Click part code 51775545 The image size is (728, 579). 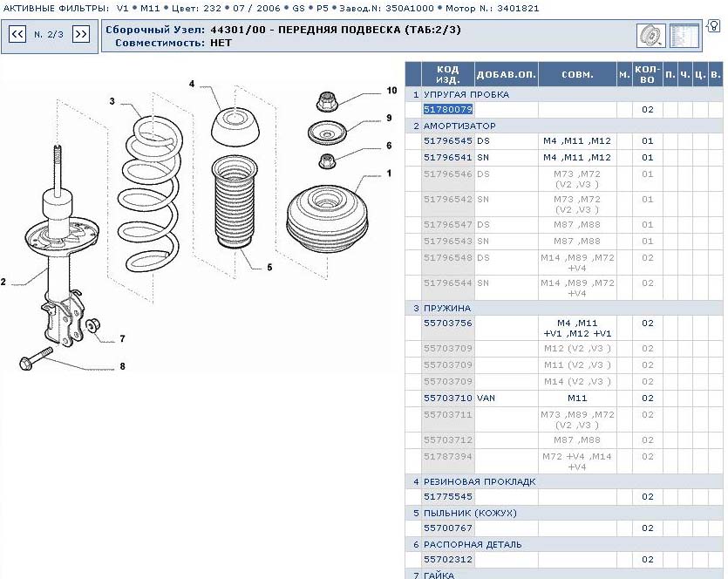[x=448, y=497]
